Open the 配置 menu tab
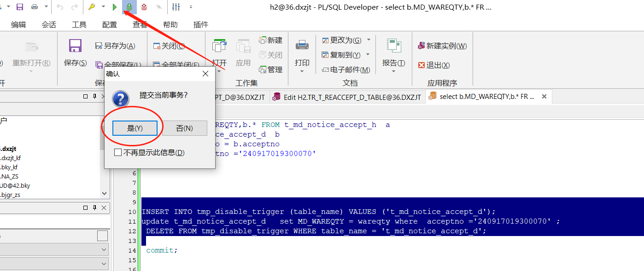 tap(110, 24)
